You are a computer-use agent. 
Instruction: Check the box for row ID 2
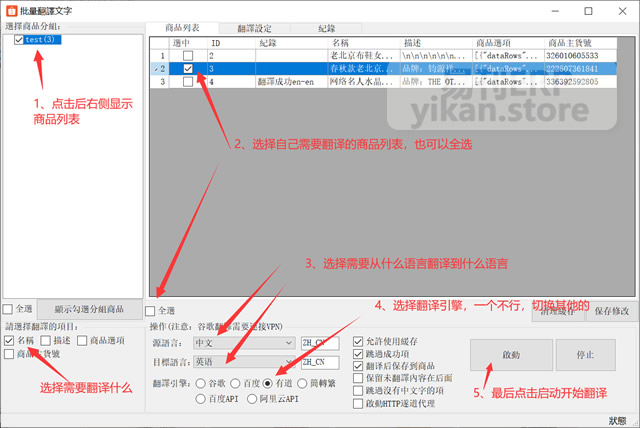(x=188, y=55)
